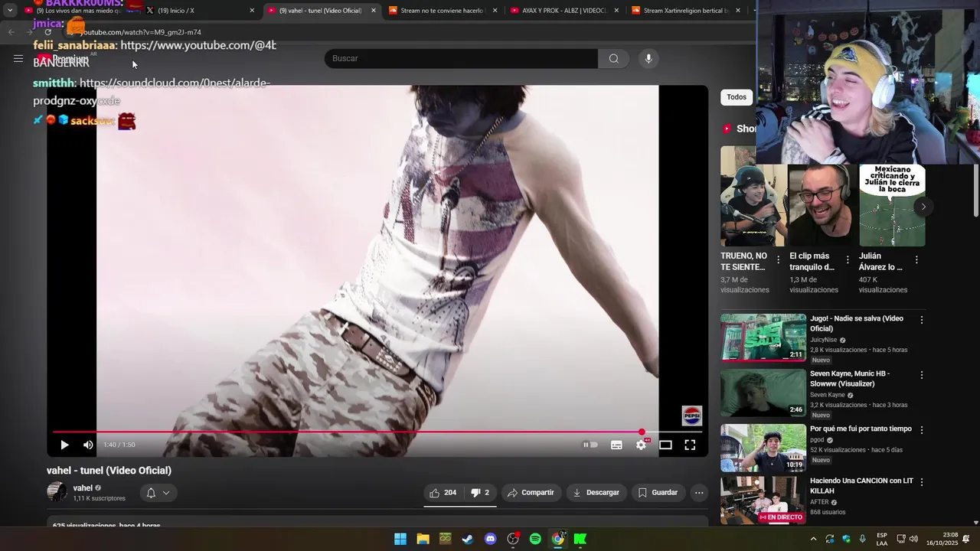The height and width of the screenshot is (551, 980).
Task: Open the Compartir share dialog
Action: click(531, 493)
